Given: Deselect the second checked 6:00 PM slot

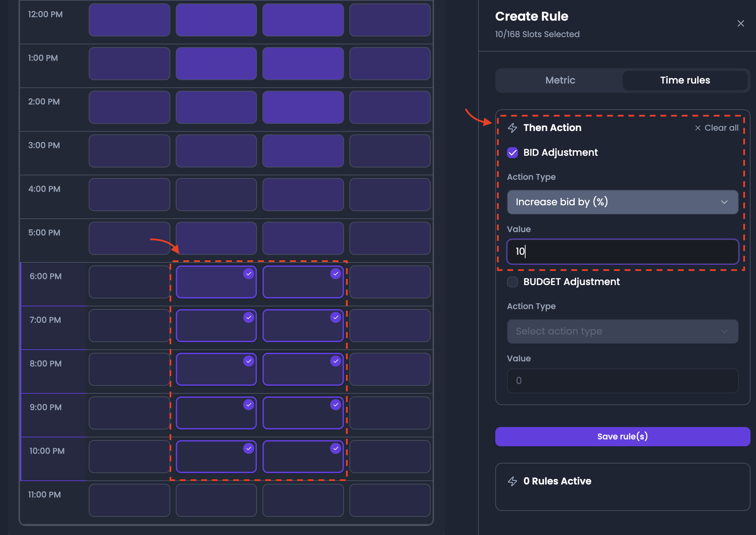Looking at the screenshot, I should pos(303,282).
